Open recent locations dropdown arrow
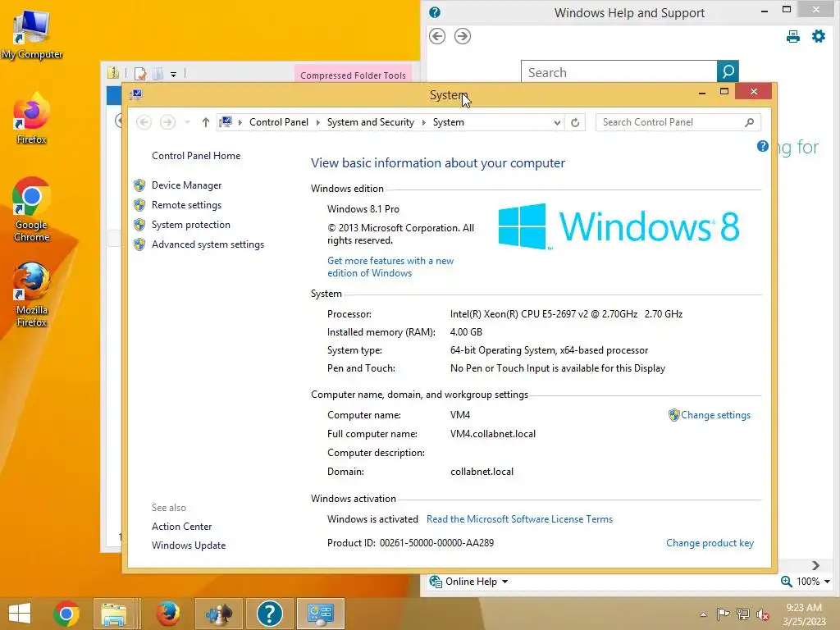840x630 pixels. tap(187, 123)
